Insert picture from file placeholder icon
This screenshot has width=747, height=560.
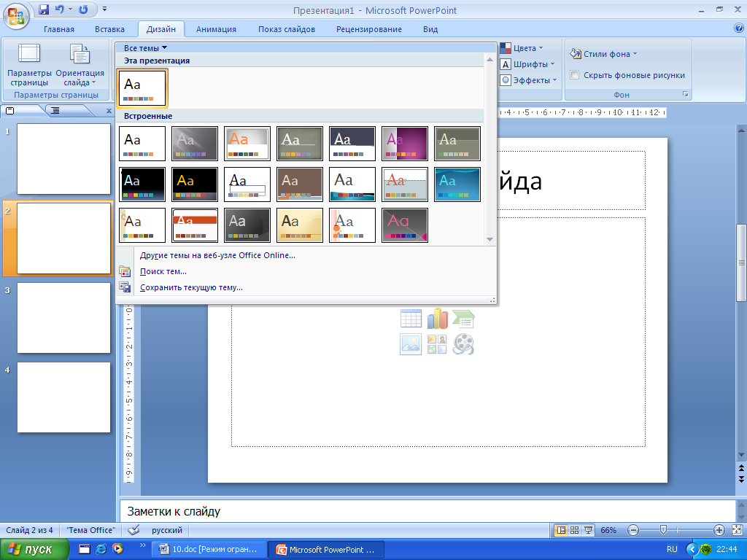(411, 344)
